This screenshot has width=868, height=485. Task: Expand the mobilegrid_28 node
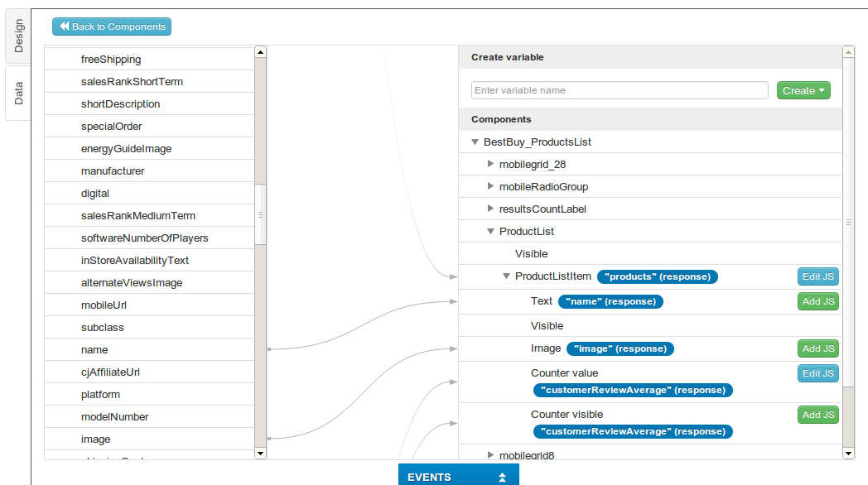point(491,165)
